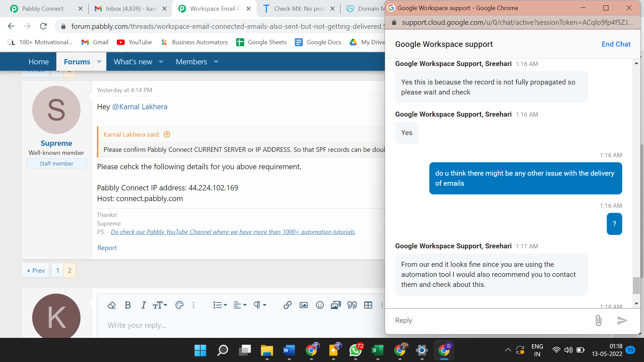The height and width of the screenshot is (362, 644).
Task: Open Microsoft Excel from the taskbar
Action: [x=378, y=351]
